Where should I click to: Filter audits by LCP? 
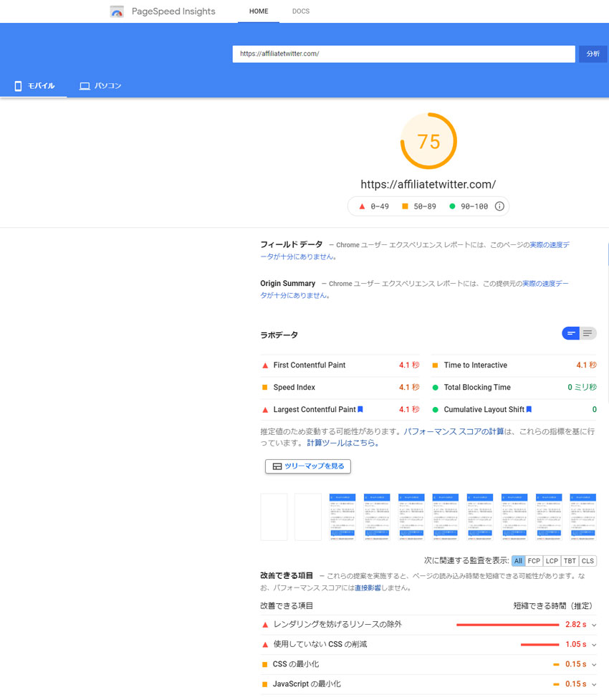552,561
